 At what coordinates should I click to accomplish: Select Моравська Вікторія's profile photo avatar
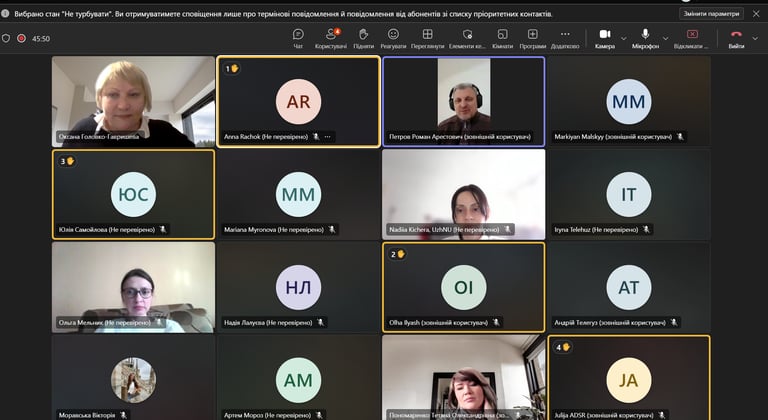click(133, 380)
